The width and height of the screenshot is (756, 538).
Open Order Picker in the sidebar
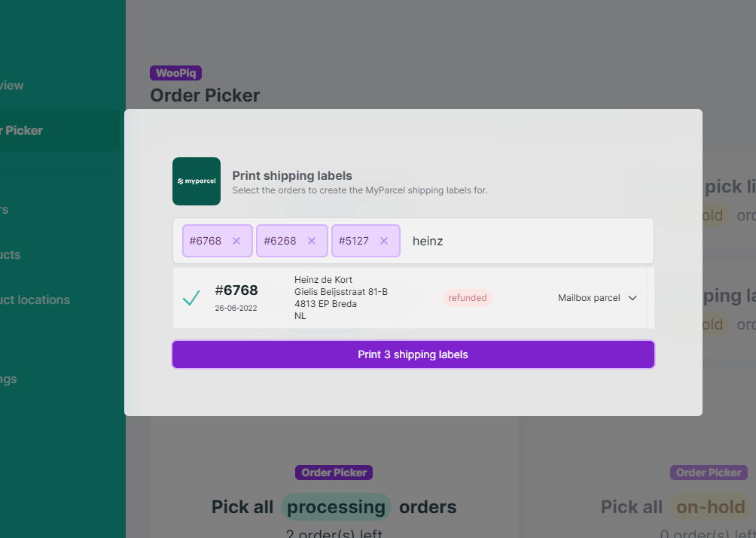59,130
